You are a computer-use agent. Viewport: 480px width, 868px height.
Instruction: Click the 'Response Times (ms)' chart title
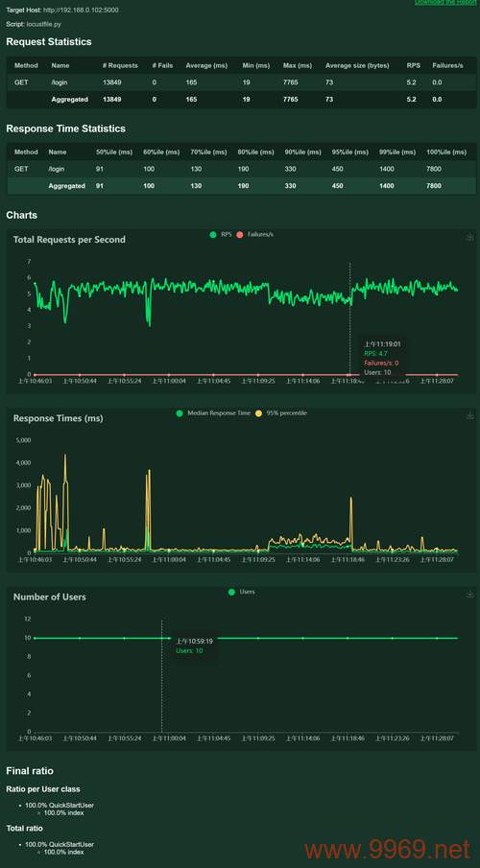coord(58,418)
